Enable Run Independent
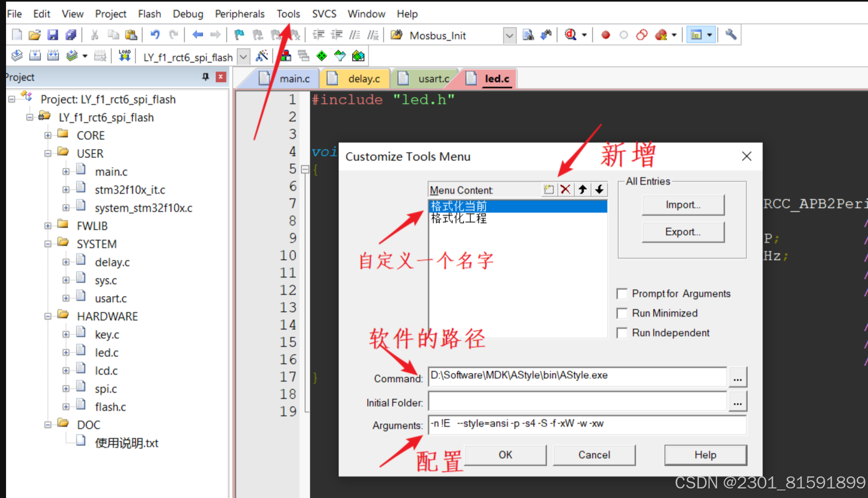This screenshot has width=868, height=498. click(622, 333)
